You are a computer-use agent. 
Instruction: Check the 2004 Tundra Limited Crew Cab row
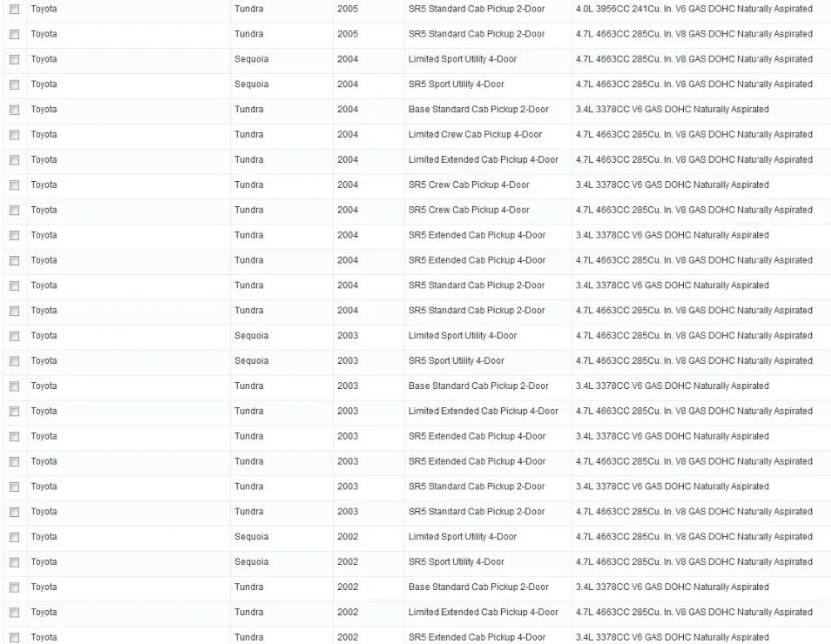[14, 135]
